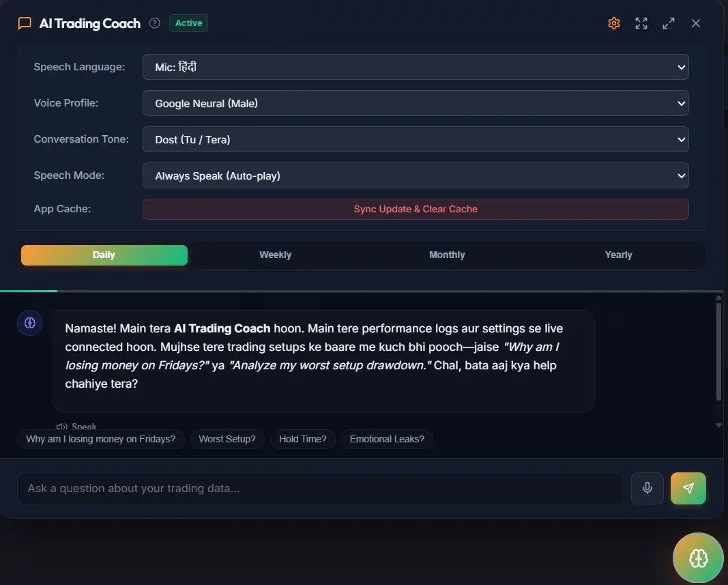Switch to the Weekly tab

pyautogui.click(x=276, y=255)
